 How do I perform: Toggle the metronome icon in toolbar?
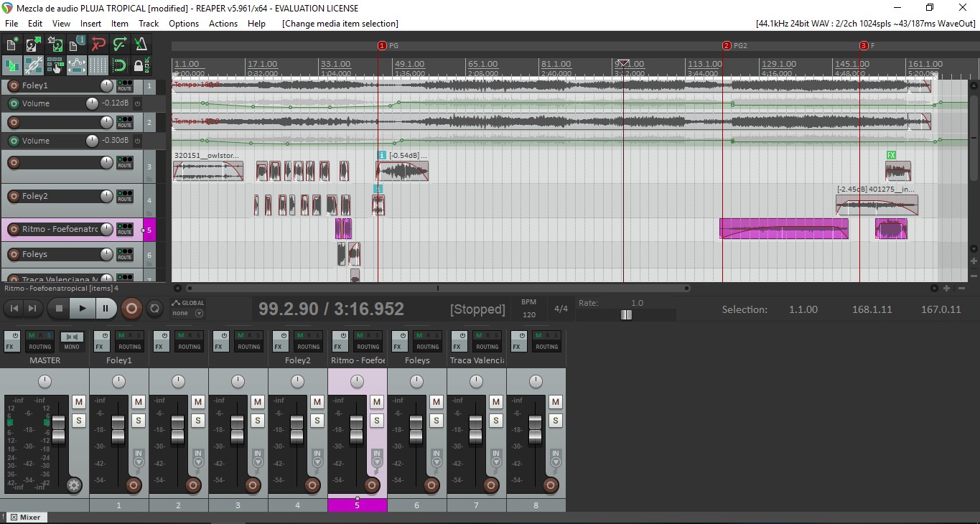point(141,45)
